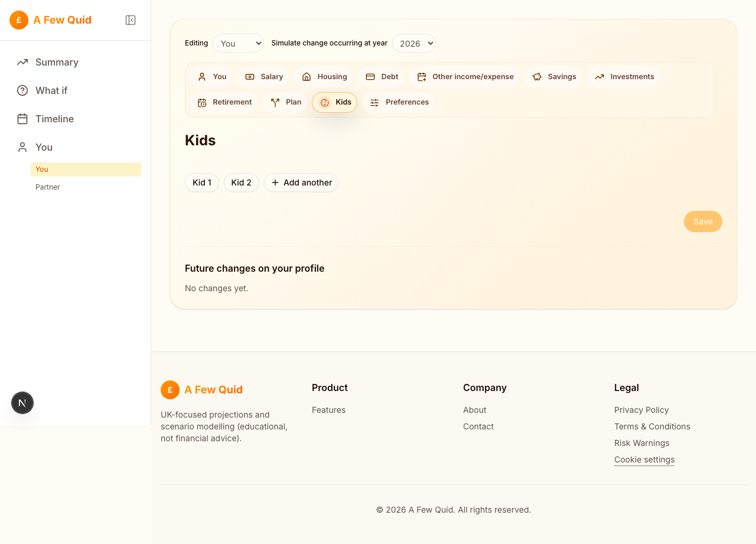Screen dimensions: 756x544
Task: Click the Debt credit card icon
Action: 370,77
